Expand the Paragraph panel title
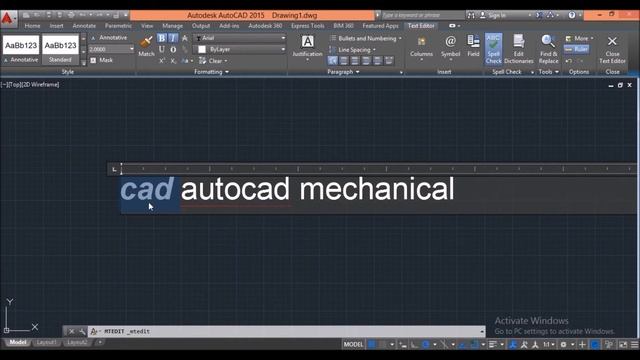Viewport: 640px width, 360px height. [343, 72]
